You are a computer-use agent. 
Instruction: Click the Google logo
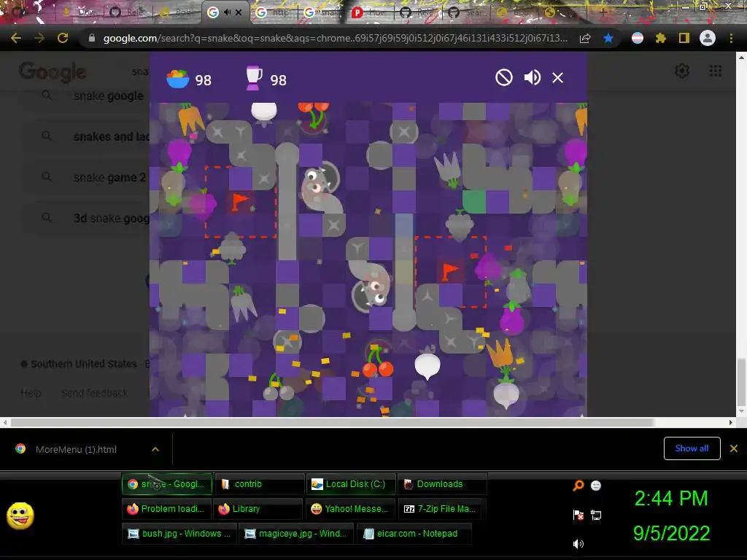pyautogui.click(x=53, y=72)
